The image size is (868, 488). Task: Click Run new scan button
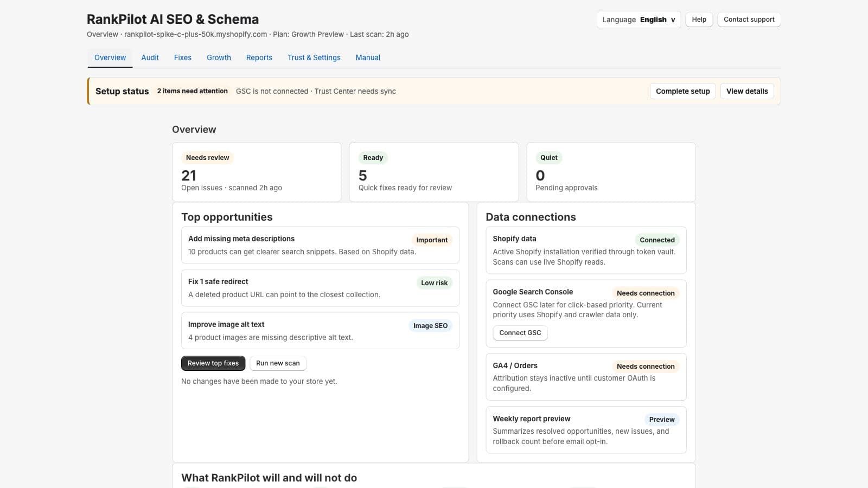[x=278, y=363]
